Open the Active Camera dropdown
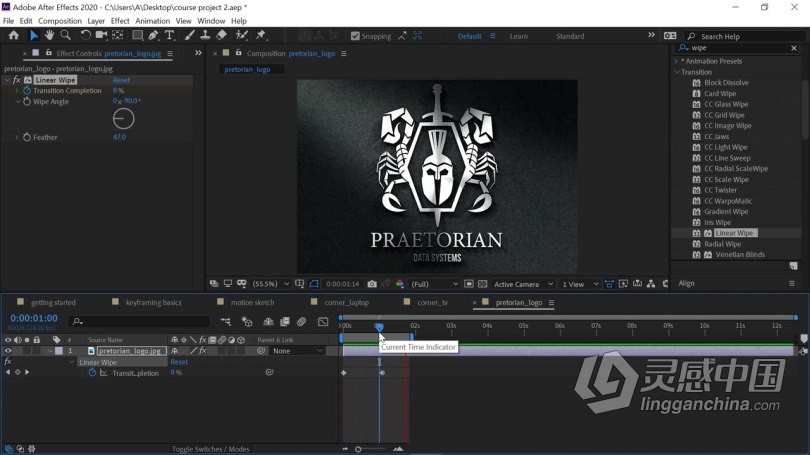 (523, 284)
